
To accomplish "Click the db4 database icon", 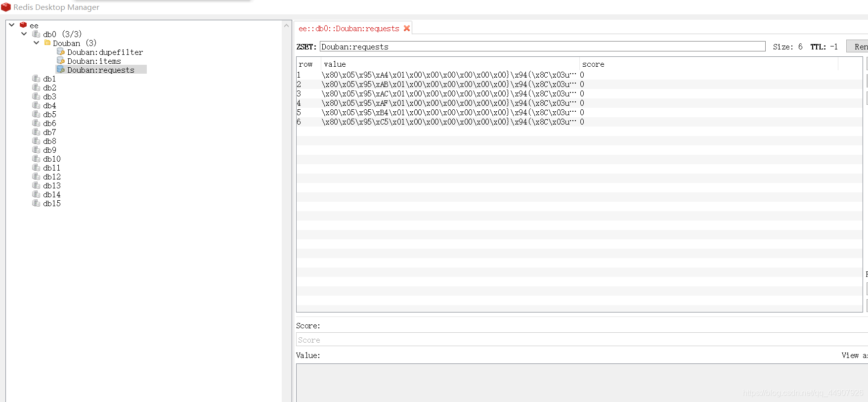I will (x=36, y=105).
